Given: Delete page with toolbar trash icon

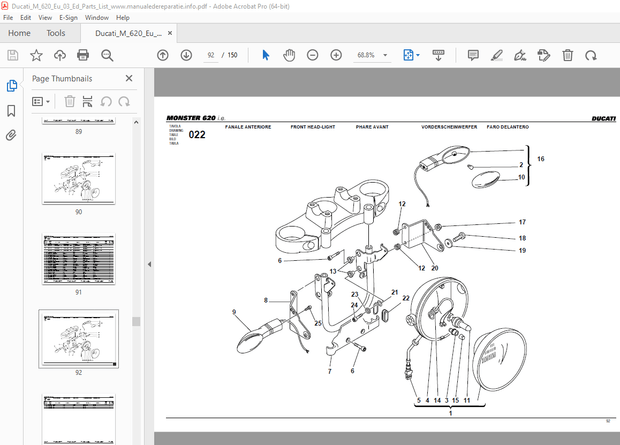Looking at the screenshot, I should [x=567, y=55].
